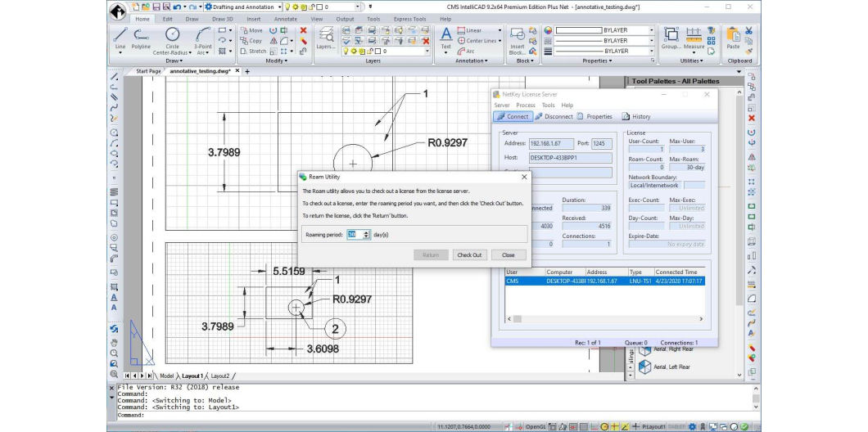Screen dimensions: 868x432
Task: Click the Arc dimension tool in Annotation
Action: click(x=466, y=51)
